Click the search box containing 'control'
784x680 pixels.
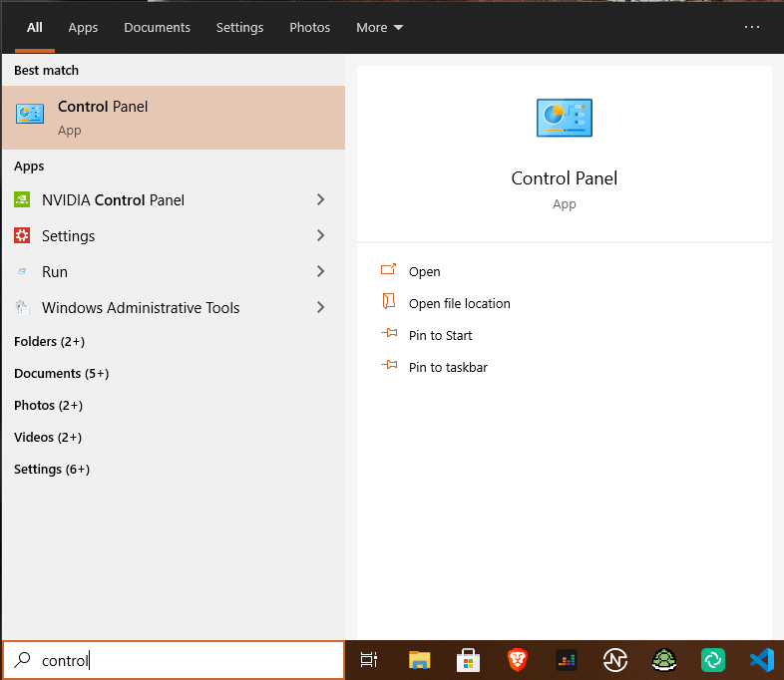pyautogui.click(x=173, y=660)
